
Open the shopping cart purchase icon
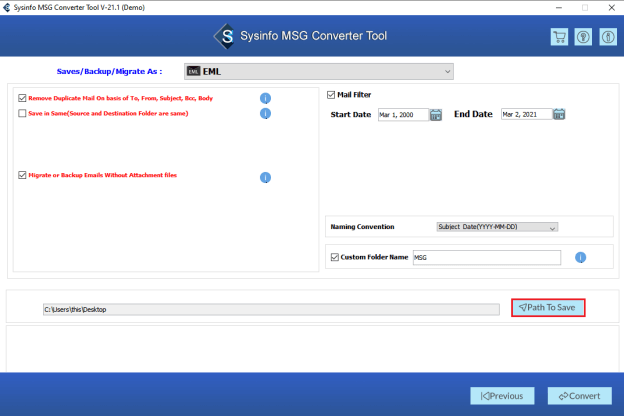click(x=559, y=37)
